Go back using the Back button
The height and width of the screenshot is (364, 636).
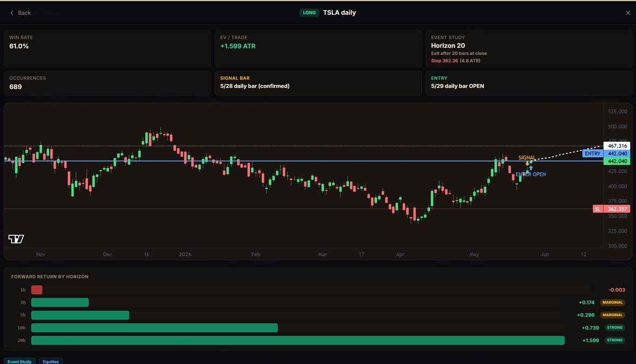20,13
